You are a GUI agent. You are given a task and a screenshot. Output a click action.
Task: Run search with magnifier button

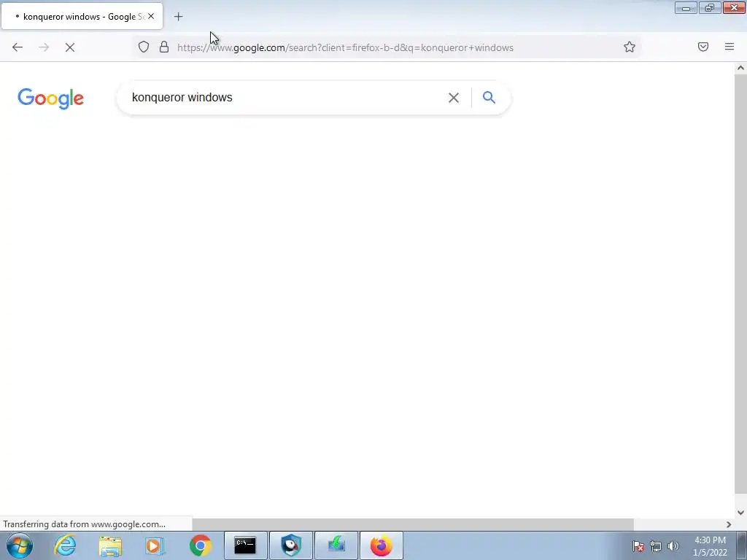point(489,97)
